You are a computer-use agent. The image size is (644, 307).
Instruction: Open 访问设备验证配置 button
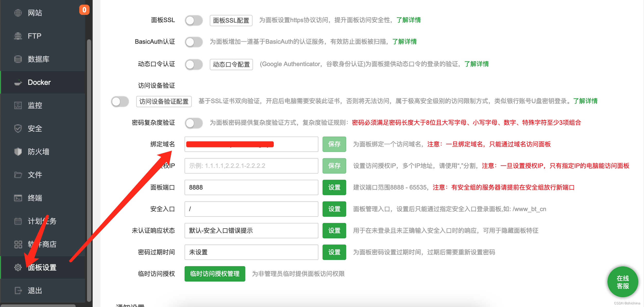tap(164, 101)
